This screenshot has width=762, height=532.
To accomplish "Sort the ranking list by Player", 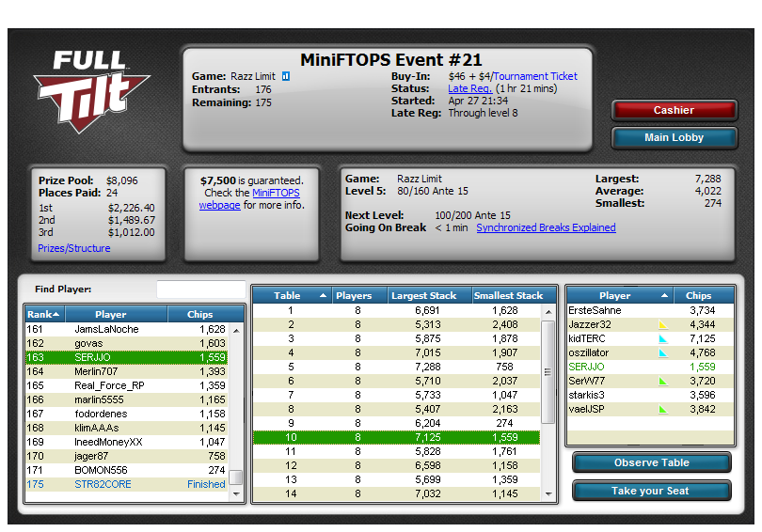I will pyautogui.click(x=116, y=314).
